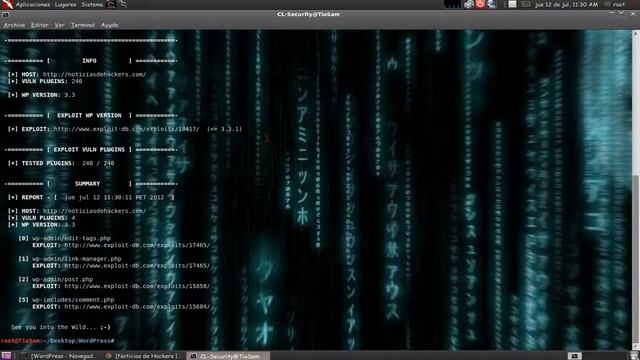Click the red power update tray icon
Image resolution: width=640 pixels, height=360 pixels.
click(x=480, y=4)
